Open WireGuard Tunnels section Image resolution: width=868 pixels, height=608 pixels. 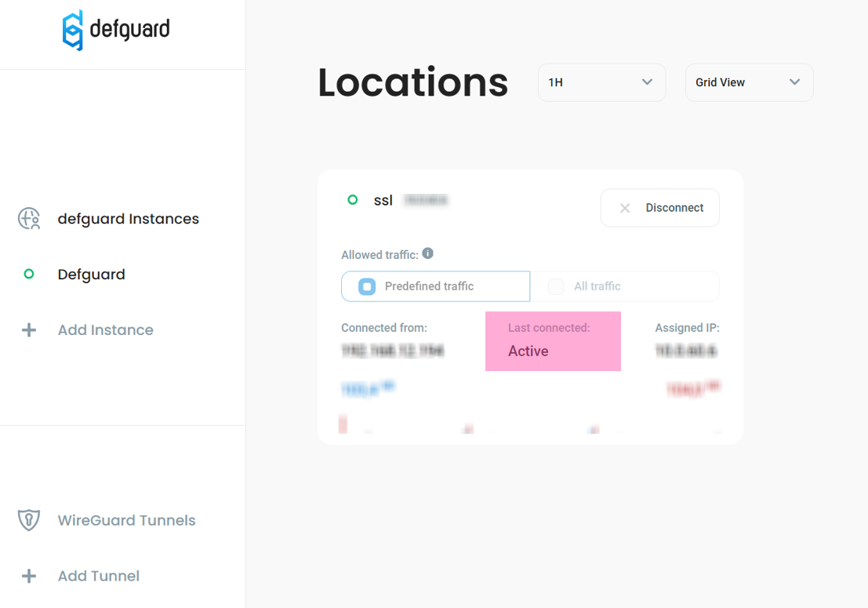(127, 520)
